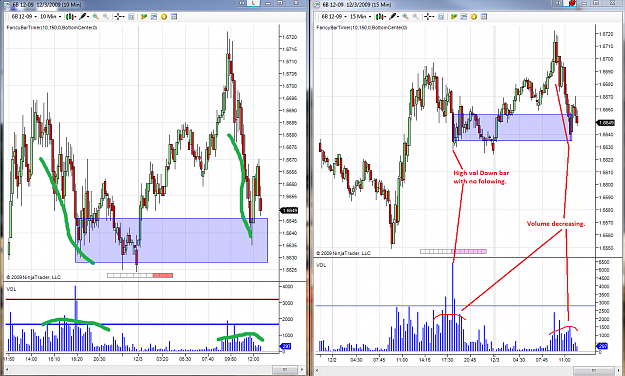Click the yellow ring icon in 10 Min chart
The image size is (625, 376).
click(164, 17)
